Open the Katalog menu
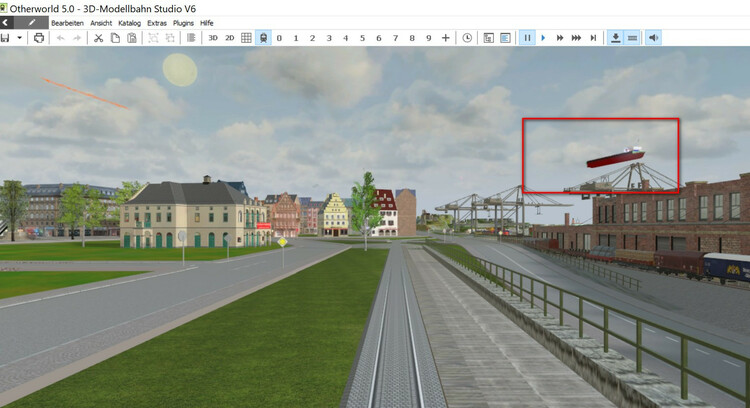 click(130, 21)
